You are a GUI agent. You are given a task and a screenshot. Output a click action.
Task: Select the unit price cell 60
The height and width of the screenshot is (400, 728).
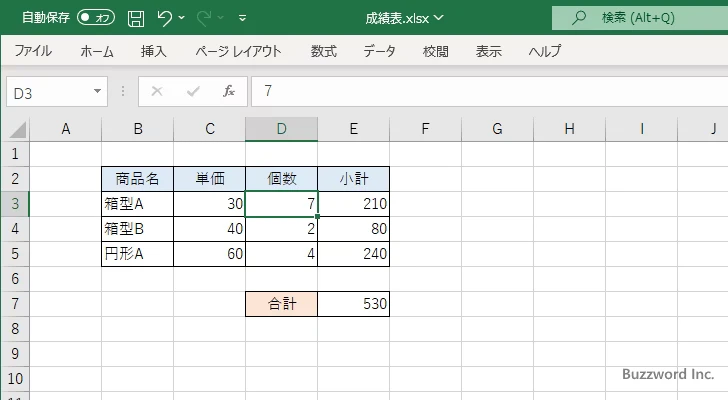pos(209,254)
